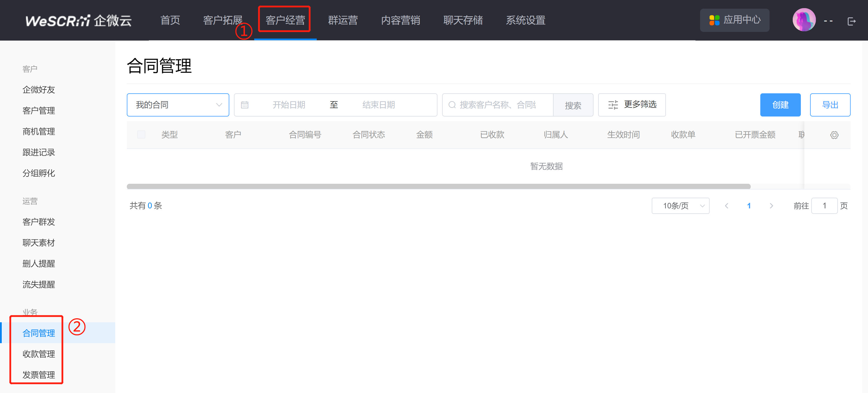Screen dimensions: 868x393
Task: Click the calendar icon in date range
Action: point(245,105)
